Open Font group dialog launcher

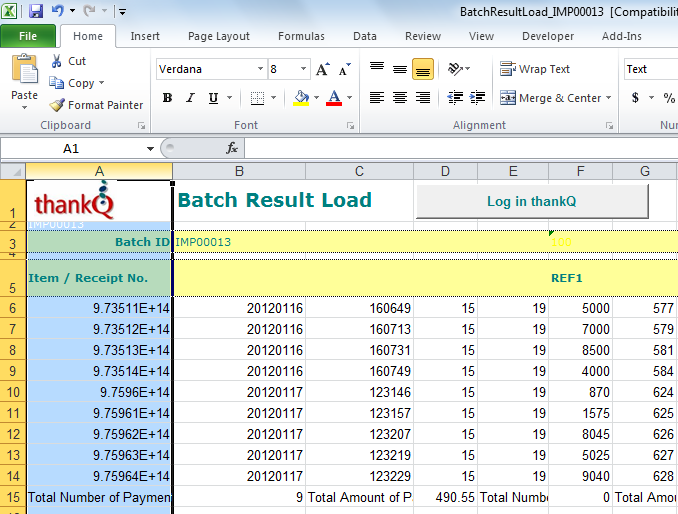coord(350,125)
